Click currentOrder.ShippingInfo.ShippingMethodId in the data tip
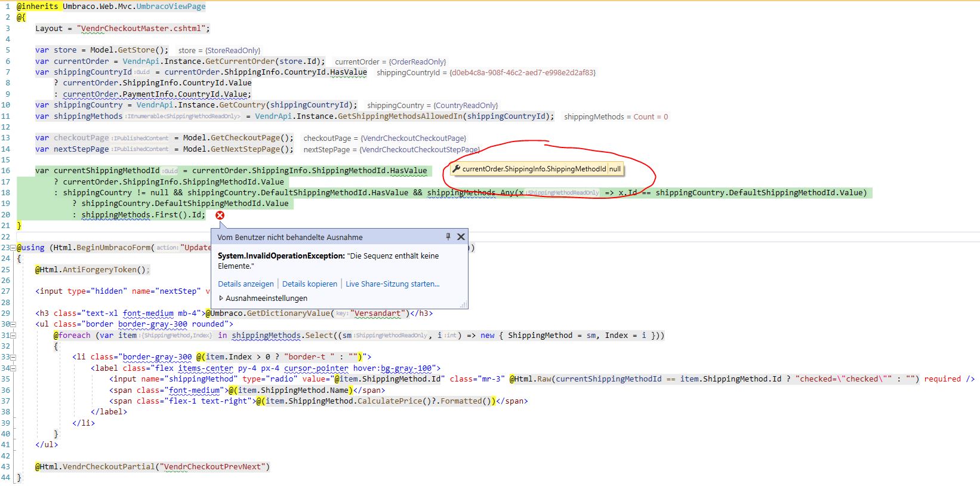 pos(534,169)
